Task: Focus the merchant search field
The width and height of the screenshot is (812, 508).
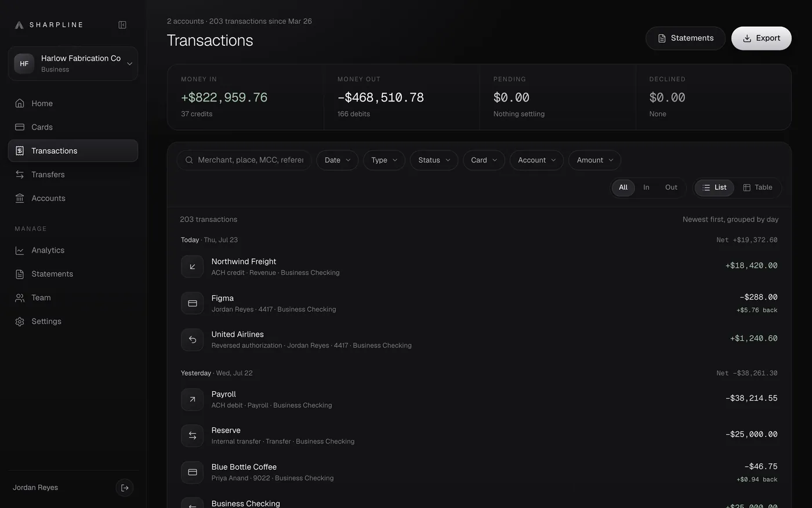Action: 244,160
